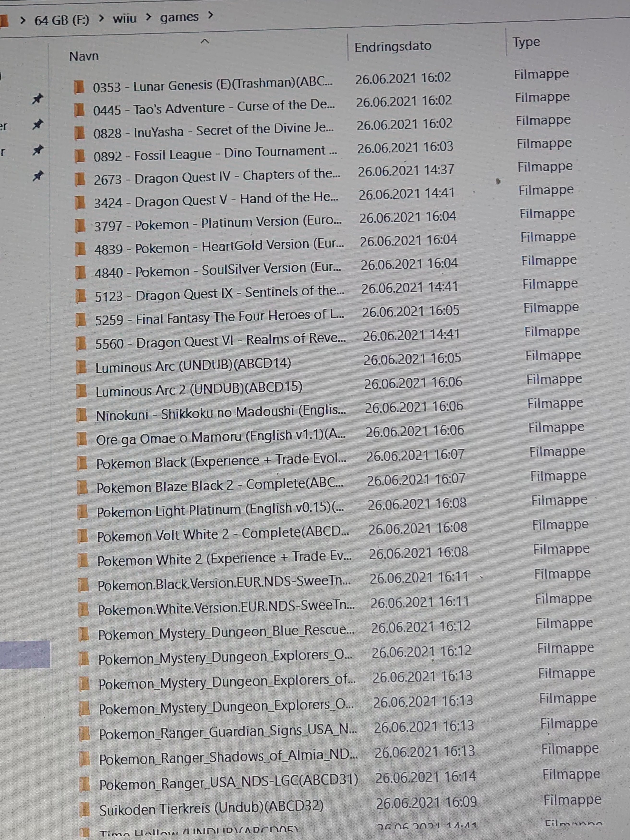Click folder icon for 4840 - Pokemon SoulSilver

click(80, 273)
